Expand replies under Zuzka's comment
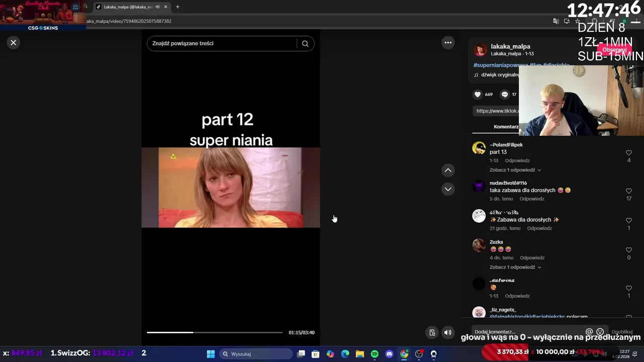644x362 pixels. [x=515, y=267]
